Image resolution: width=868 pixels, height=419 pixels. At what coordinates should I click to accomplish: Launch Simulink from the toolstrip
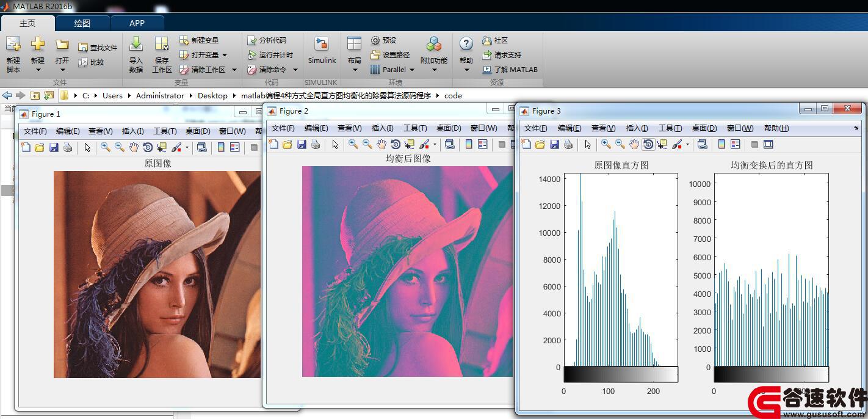click(x=322, y=50)
